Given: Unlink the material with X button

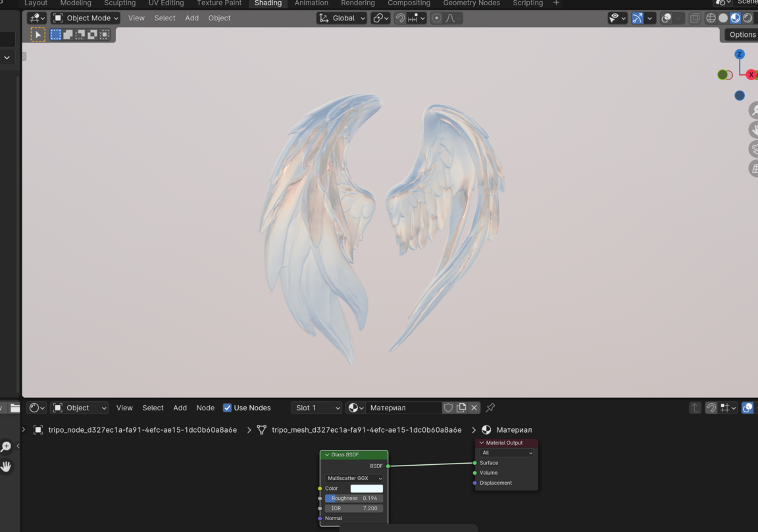Looking at the screenshot, I should tap(474, 408).
